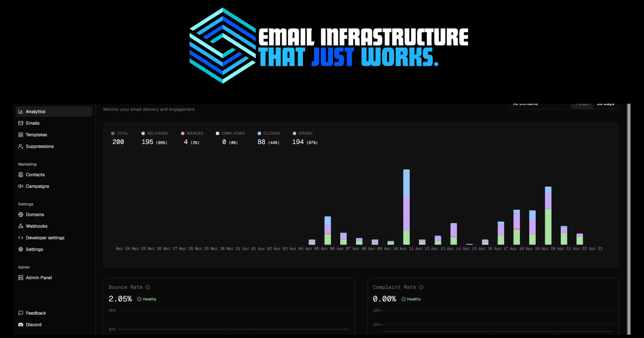Open Campaigns using the megaphone icon
This screenshot has height=338, width=644.
coord(21,186)
